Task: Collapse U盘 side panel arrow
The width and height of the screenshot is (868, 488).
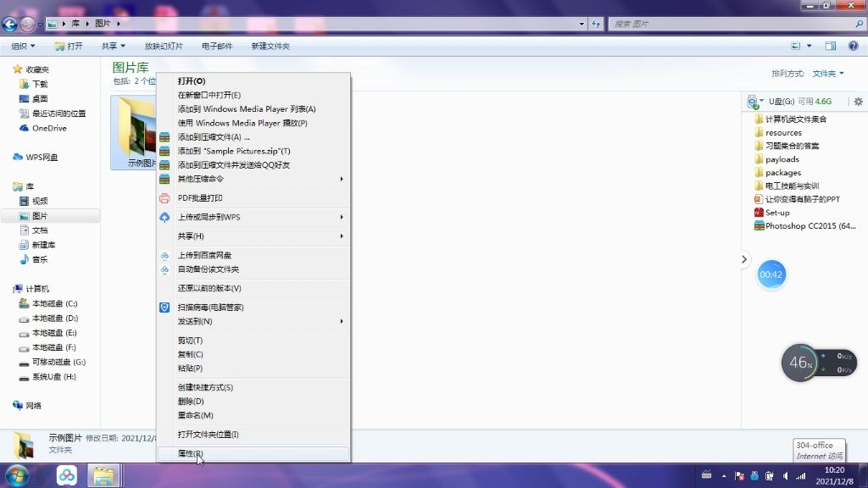Action: pos(744,259)
